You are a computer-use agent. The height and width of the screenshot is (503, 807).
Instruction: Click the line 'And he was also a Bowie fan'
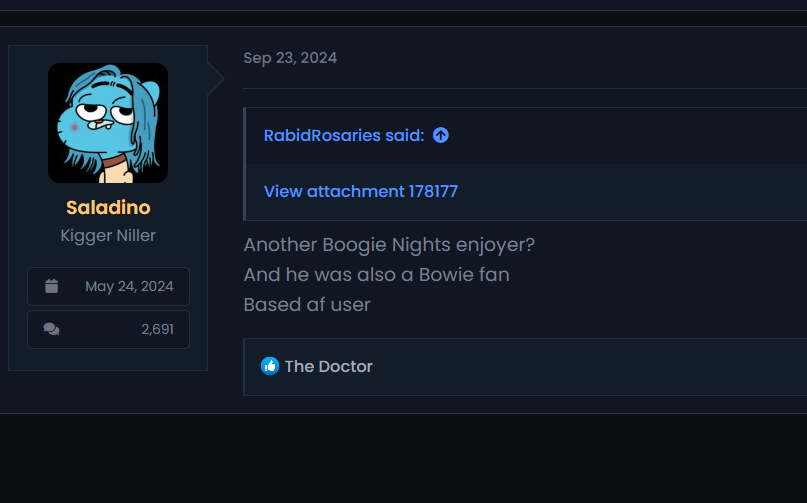377,275
